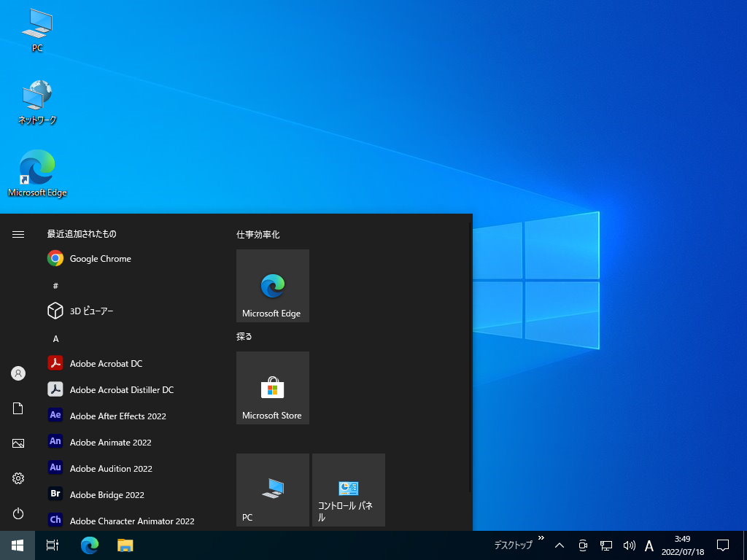
Task: Click the 仕事効率化 tile group header
Action: pyautogui.click(x=258, y=235)
